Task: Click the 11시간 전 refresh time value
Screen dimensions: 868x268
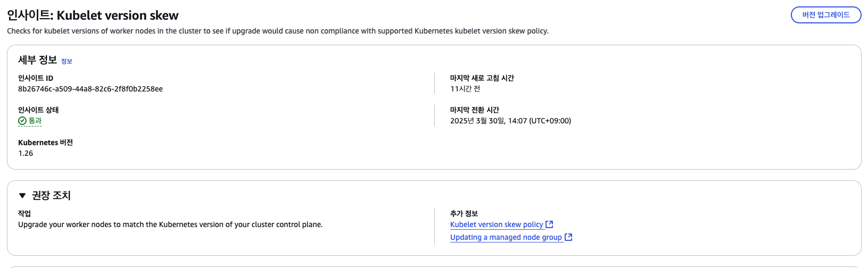Action: pyautogui.click(x=465, y=89)
